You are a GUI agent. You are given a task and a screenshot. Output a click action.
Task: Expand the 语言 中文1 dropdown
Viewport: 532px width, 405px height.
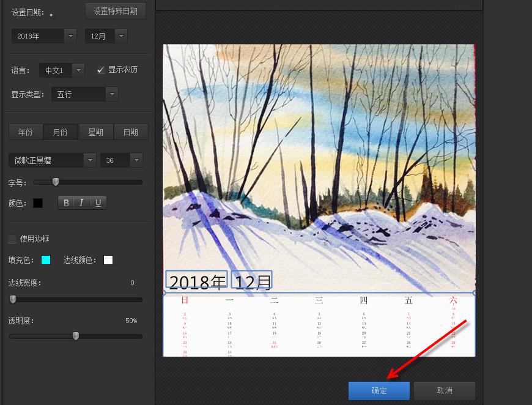[62, 70]
